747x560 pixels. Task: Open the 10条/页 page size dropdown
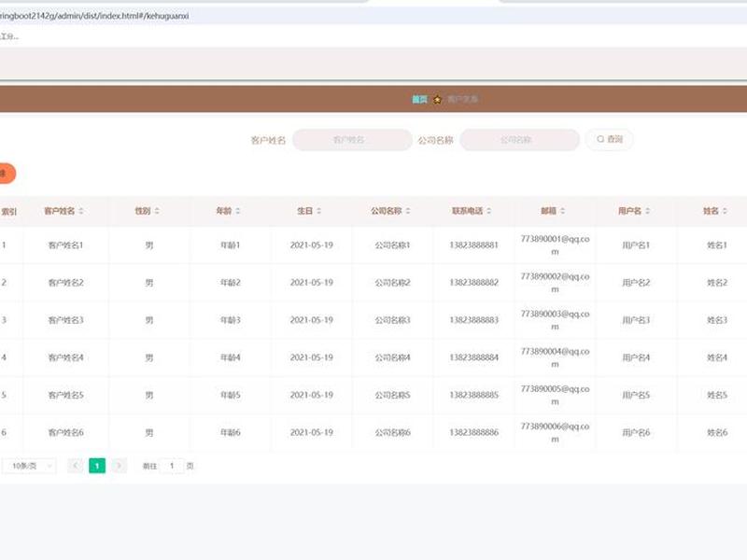pos(30,466)
